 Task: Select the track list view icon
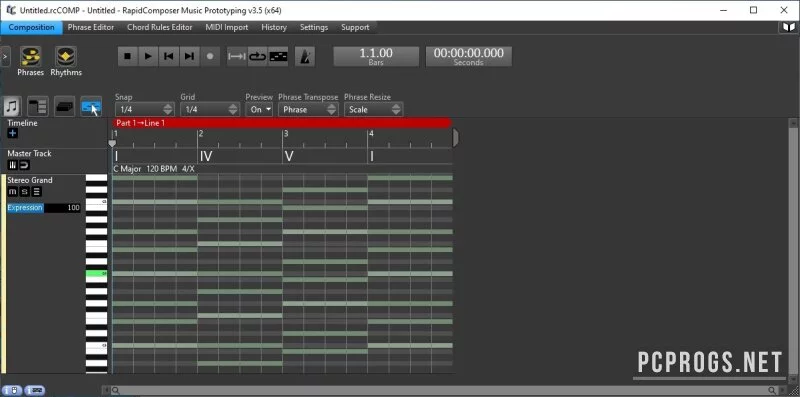pyautogui.click(x=38, y=107)
